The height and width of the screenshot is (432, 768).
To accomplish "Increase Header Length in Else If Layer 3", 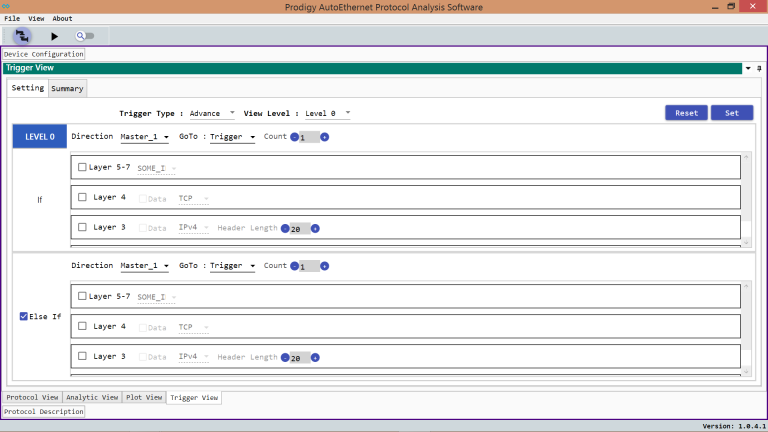I will pos(315,358).
